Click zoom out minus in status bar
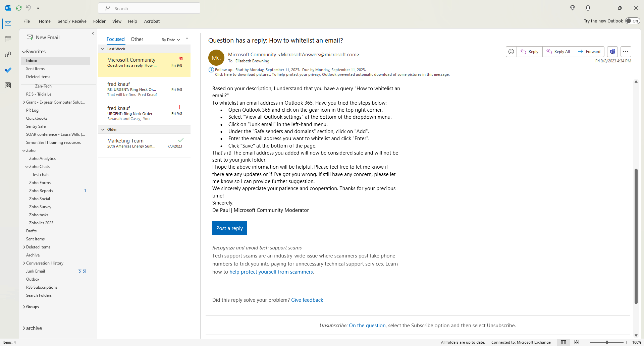The height and width of the screenshot is (346, 644). coord(587,342)
